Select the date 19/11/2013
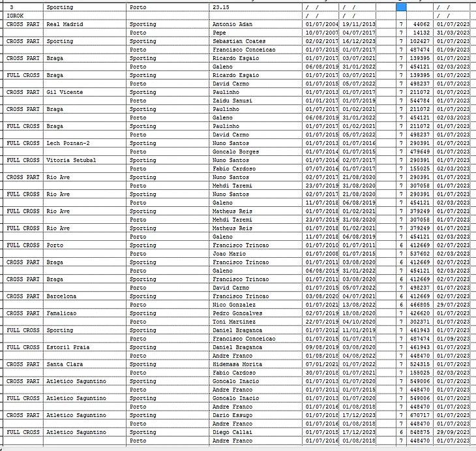This screenshot has width=476, height=451. tap(359, 24)
